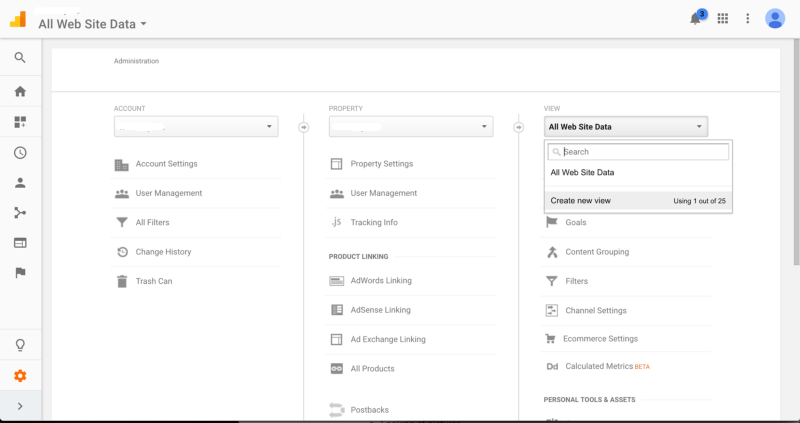Open Real-Time clock icon in sidebar
Image resolution: width=800 pixels, height=423 pixels.
click(20, 153)
